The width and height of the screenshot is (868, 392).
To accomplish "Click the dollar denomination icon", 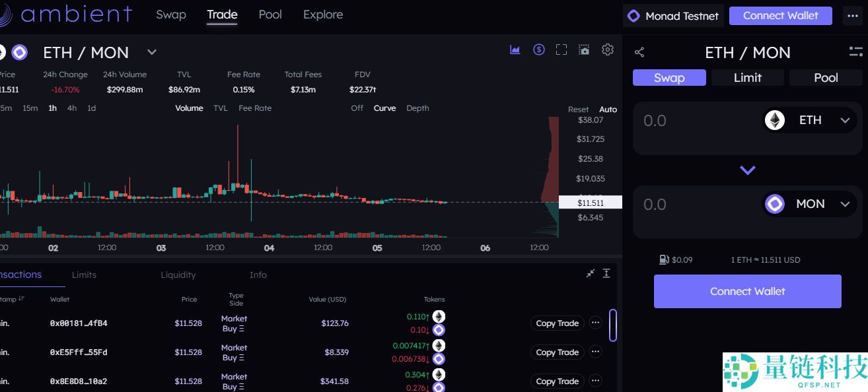I will [x=539, y=50].
